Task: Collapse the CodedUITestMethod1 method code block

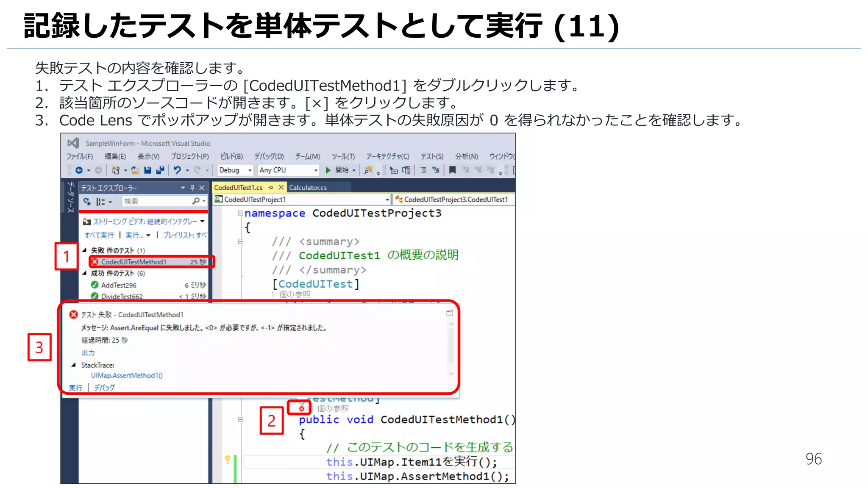Action: [240, 419]
